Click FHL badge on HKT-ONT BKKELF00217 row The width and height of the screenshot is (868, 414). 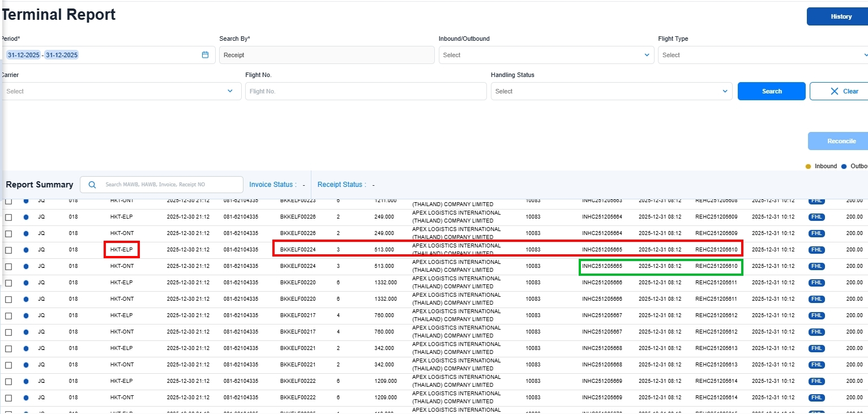[x=816, y=332]
